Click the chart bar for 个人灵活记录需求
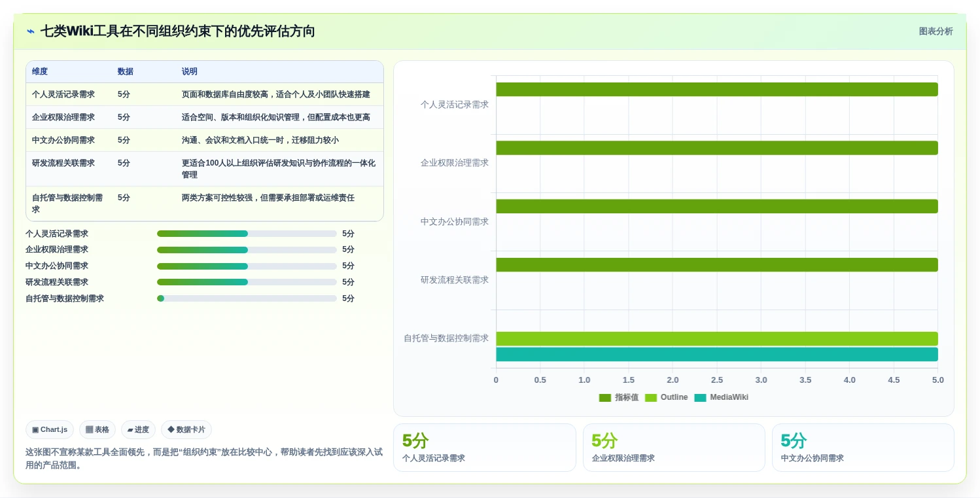This screenshot has height=498, width=980. point(717,89)
